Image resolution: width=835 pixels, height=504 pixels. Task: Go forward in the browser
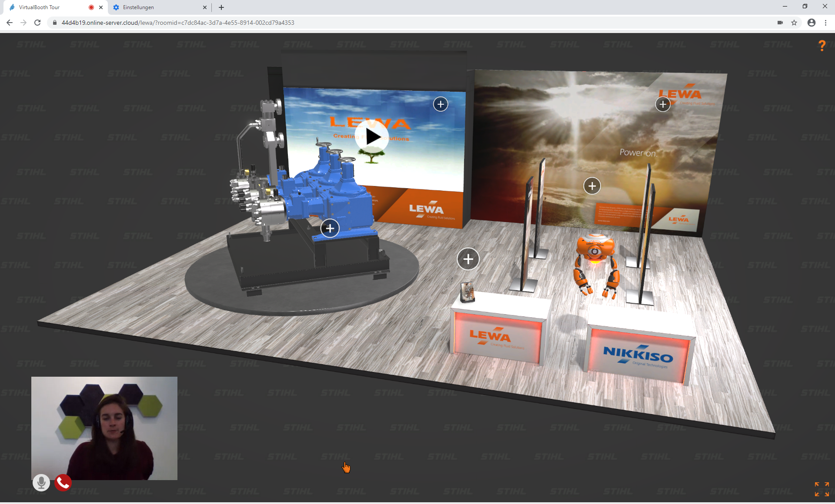pos(23,23)
